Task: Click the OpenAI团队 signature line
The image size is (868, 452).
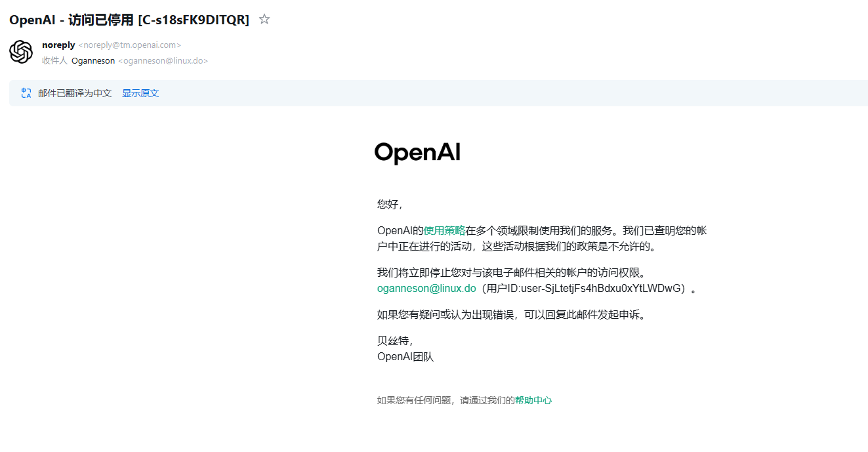Action: point(405,357)
